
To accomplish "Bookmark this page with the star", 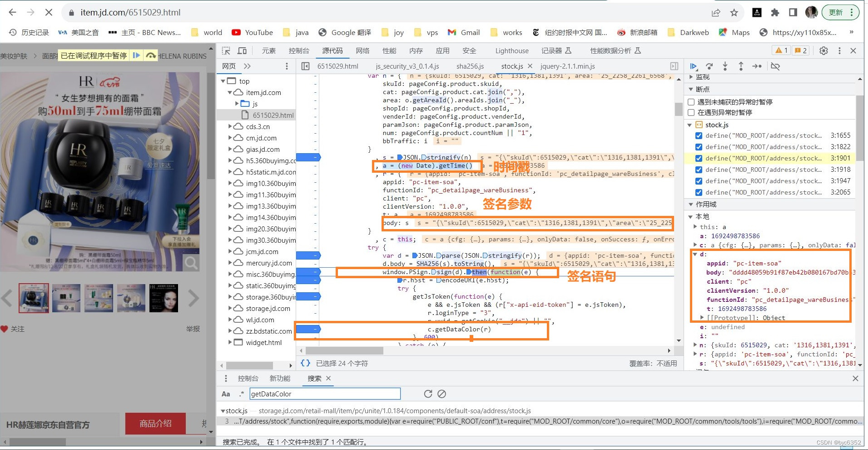I will pyautogui.click(x=734, y=13).
